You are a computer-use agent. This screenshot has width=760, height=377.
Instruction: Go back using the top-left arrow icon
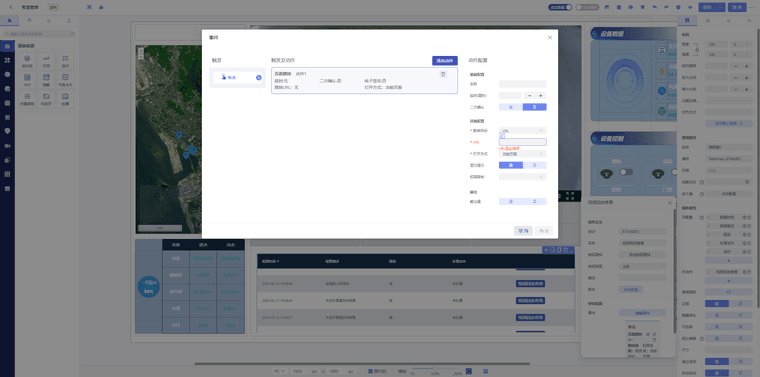(11, 7)
